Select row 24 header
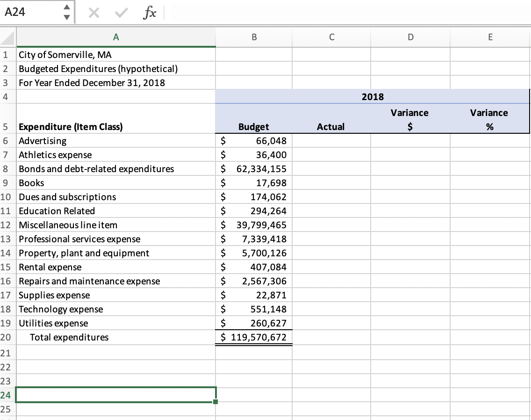Screen dimensions: 531x420 point(8,395)
